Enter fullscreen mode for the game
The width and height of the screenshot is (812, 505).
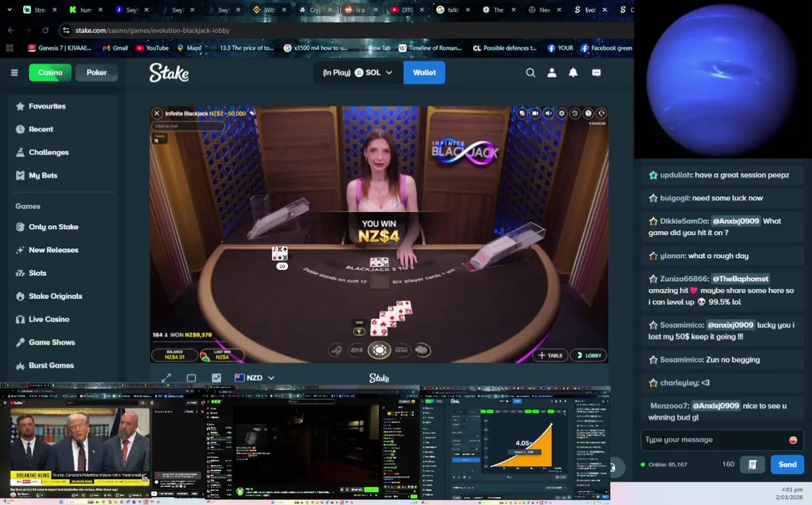(166, 378)
